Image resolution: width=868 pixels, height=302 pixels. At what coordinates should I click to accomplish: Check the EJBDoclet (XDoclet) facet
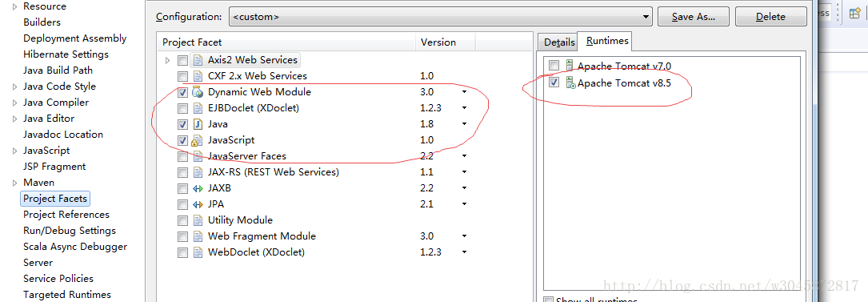[x=182, y=108]
